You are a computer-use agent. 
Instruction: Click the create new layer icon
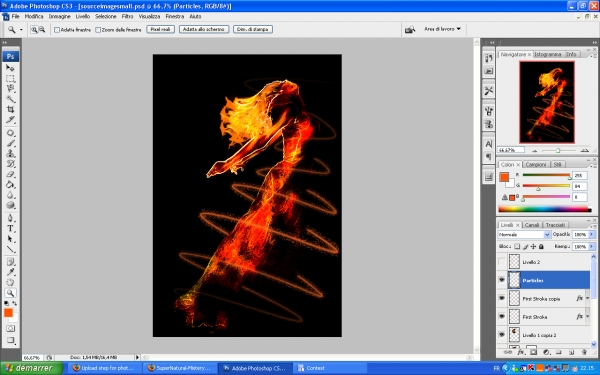(x=571, y=352)
